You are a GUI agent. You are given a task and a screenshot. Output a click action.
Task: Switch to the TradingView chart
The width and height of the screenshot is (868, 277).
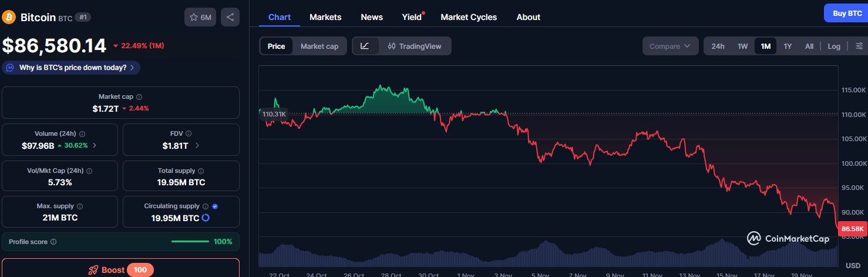[414, 46]
